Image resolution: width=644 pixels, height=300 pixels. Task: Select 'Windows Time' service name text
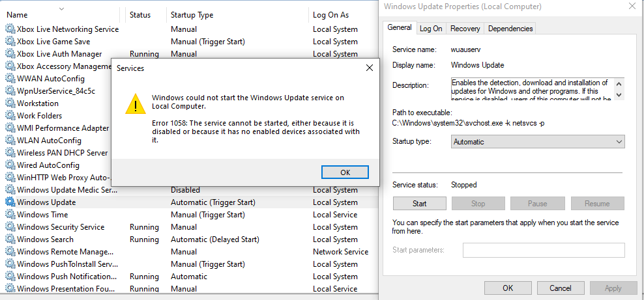(42, 214)
